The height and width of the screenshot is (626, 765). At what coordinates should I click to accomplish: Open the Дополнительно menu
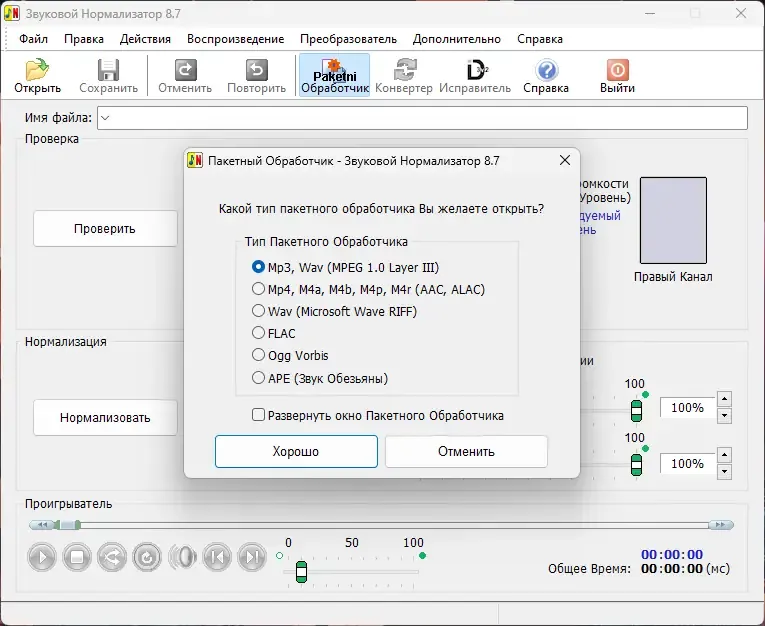(457, 39)
